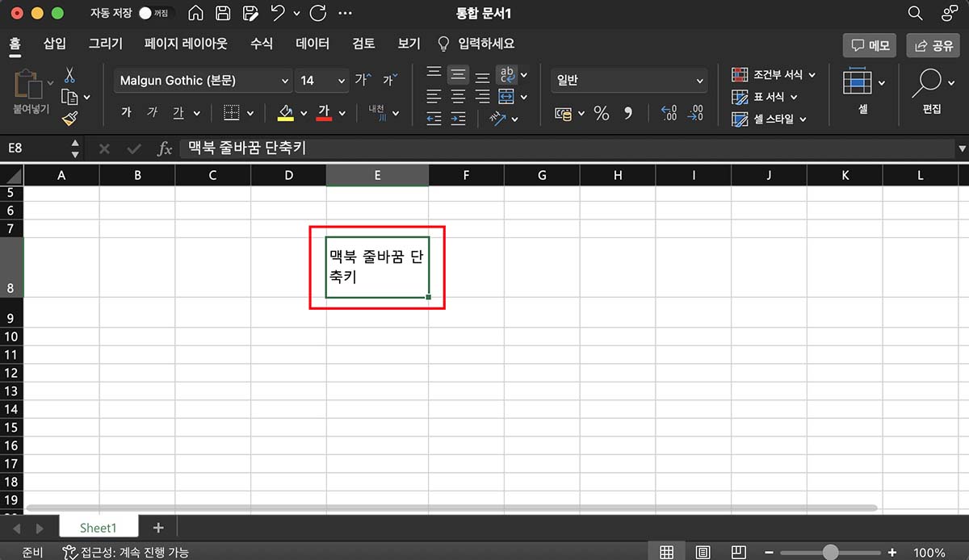This screenshot has height=560, width=969.
Task: Open the more commands ellipsis in title bar
Action: click(x=346, y=14)
